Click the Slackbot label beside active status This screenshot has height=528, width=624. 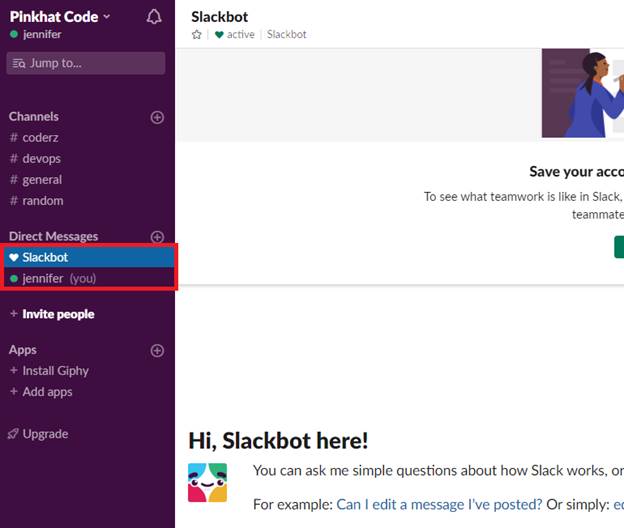tap(287, 35)
